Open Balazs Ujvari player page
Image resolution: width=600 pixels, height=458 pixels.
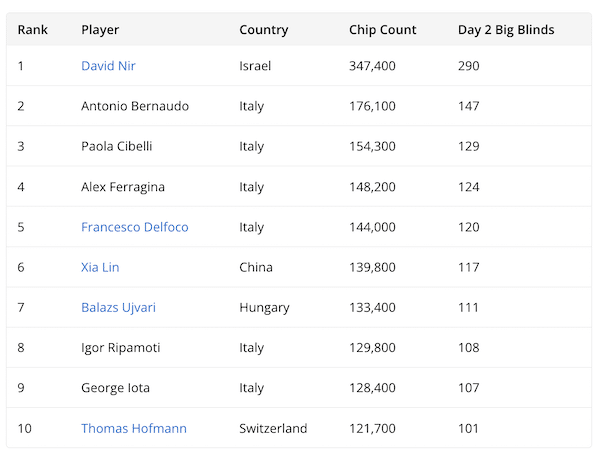[118, 308]
